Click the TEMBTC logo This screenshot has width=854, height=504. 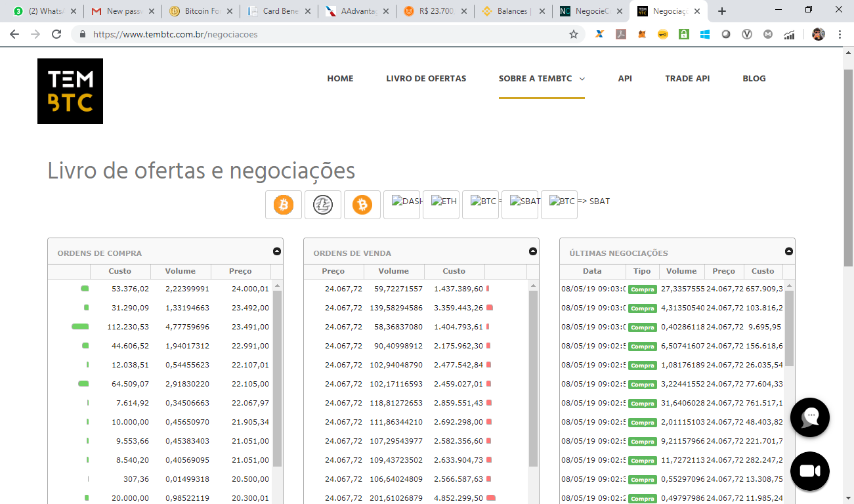click(x=70, y=91)
